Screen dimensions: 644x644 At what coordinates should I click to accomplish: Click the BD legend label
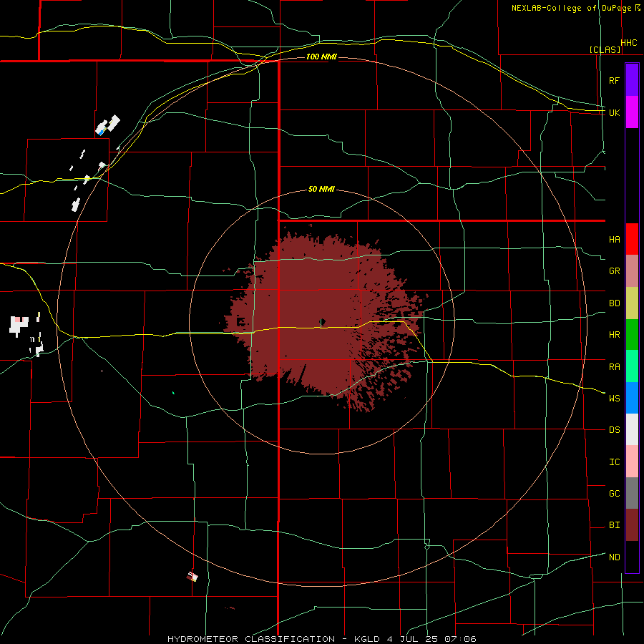tap(614, 303)
